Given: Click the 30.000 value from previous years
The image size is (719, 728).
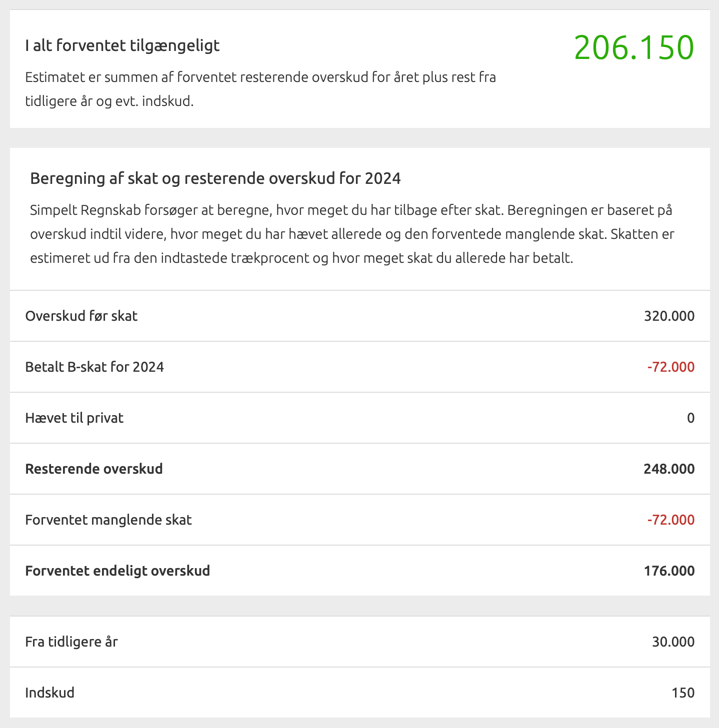Looking at the screenshot, I should pos(673,642).
